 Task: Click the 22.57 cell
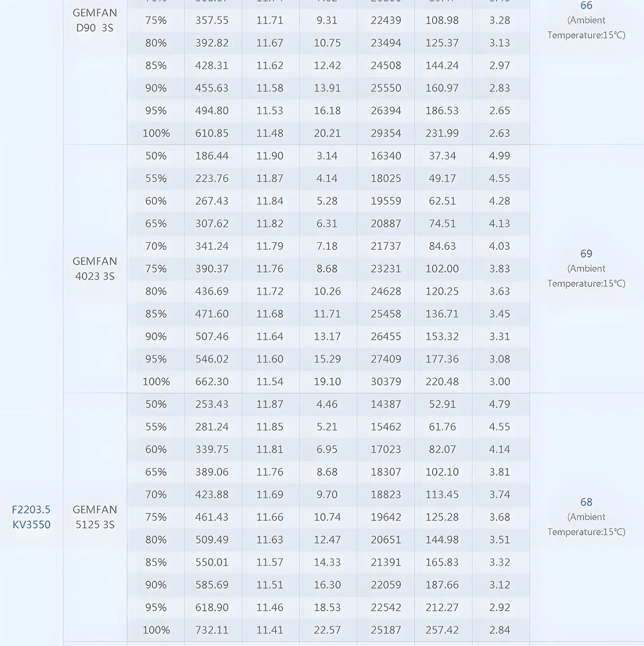[x=327, y=630]
